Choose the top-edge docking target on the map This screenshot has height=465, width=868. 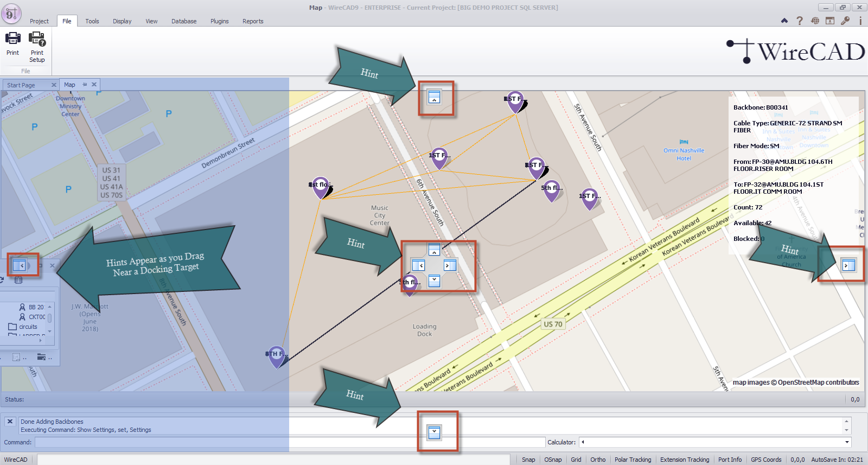(x=434, y=97)
